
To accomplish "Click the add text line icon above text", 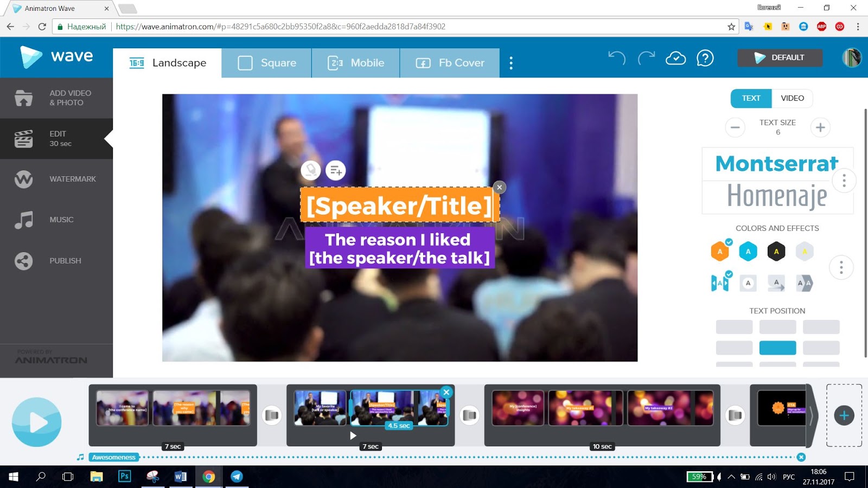I will click(336, 170).
